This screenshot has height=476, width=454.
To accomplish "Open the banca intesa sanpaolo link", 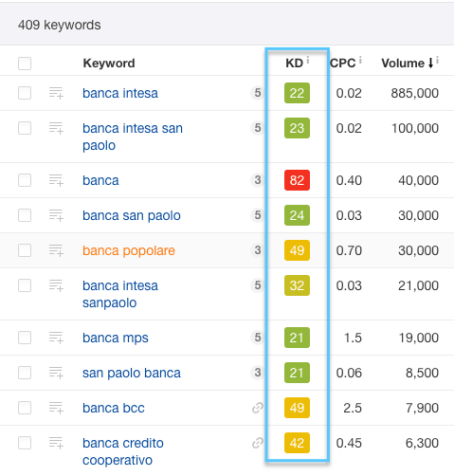I will pos(120,294).
